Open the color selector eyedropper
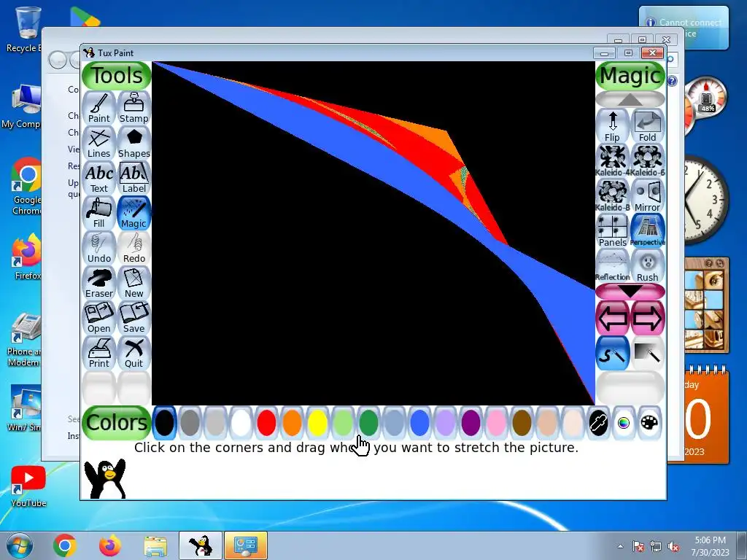 (598, 423)
